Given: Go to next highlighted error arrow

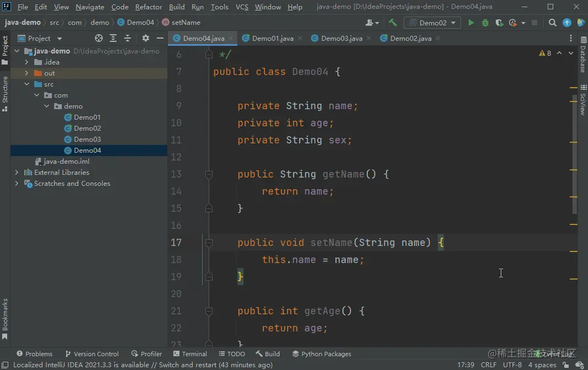Looking at the screenshot, I should coord(571,53).
